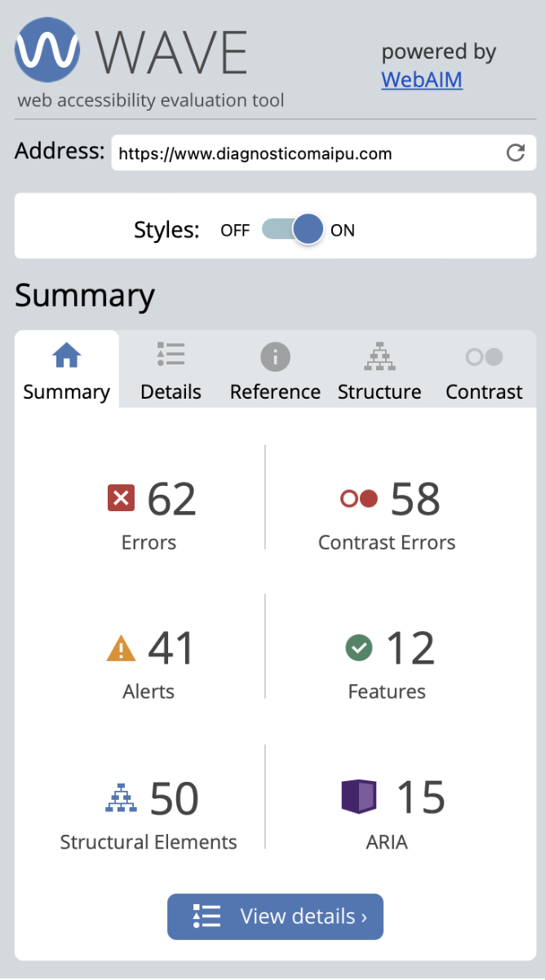Click the purple ARIA icon

tap(359, 797)
